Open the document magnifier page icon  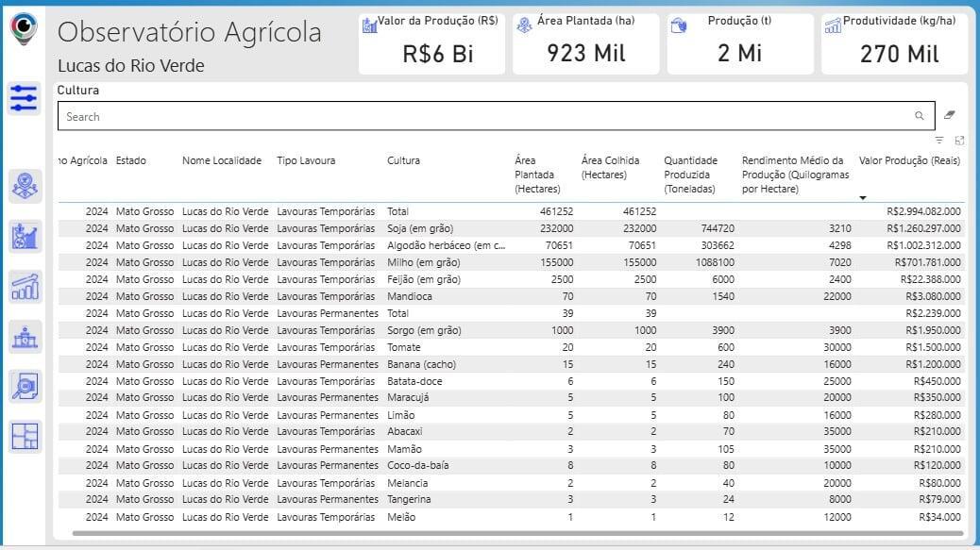coord(25,386)
